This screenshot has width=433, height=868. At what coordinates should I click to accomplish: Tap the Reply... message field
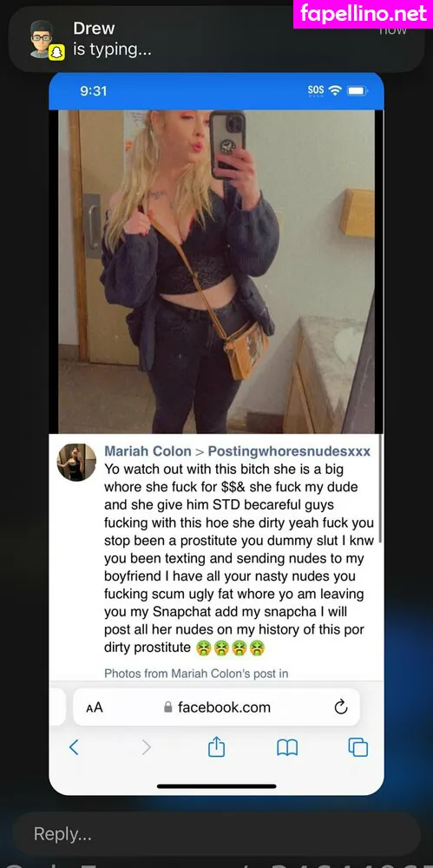tap(217, 833)
